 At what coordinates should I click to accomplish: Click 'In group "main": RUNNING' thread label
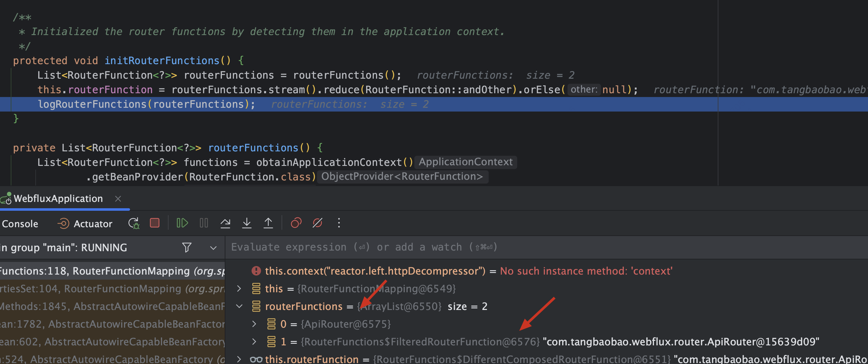[x=63, y=248]
